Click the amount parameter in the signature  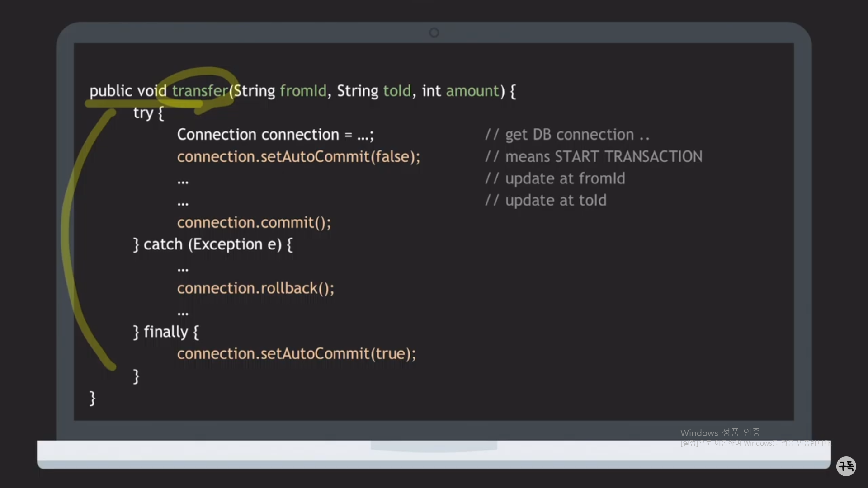click(472, 91)
